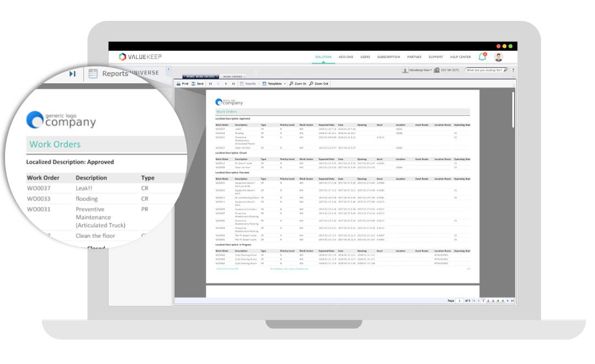This screenshot has width=595, height=364.
Task: Switch to the Work Orders tab
Action: click(232, 77)
